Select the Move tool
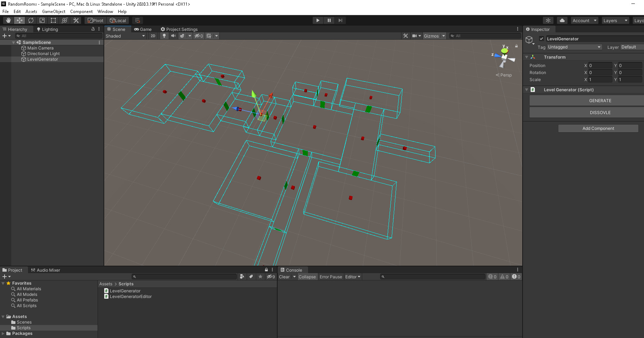The width and height of the screenshot is (644, 338). pos(19,20)
